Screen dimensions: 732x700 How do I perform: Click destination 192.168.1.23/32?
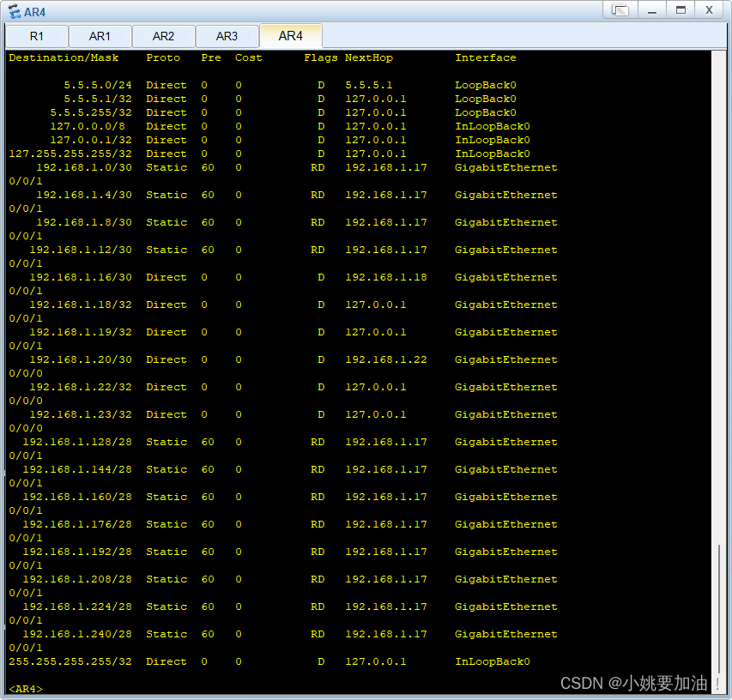click(x=81, y=415)
